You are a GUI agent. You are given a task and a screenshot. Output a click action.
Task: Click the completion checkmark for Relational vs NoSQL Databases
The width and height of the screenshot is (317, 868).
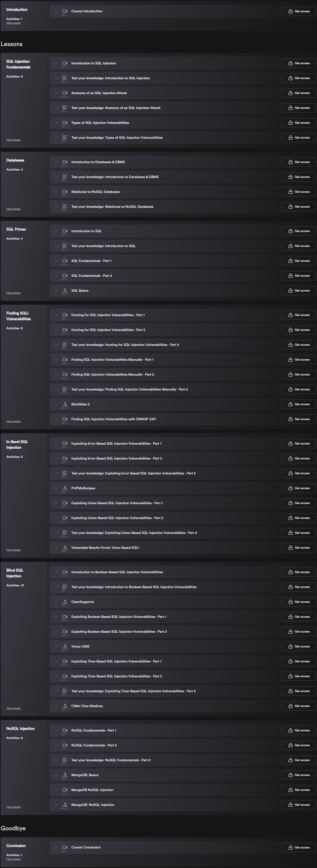click(x=56, y=192)
